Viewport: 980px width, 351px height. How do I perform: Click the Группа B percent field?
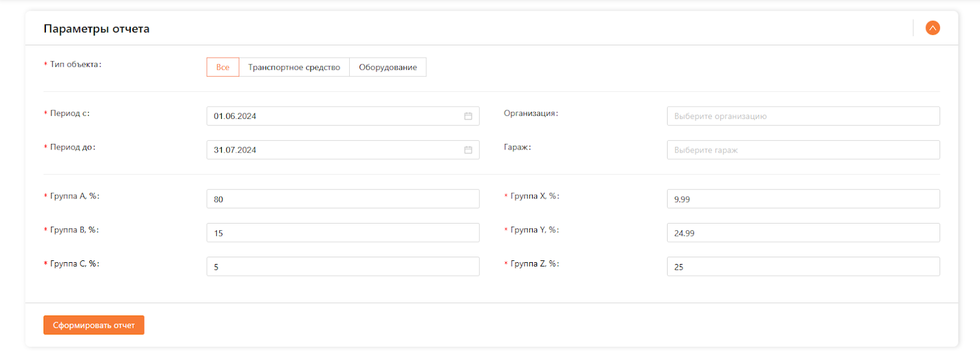(x=342, y=233)
